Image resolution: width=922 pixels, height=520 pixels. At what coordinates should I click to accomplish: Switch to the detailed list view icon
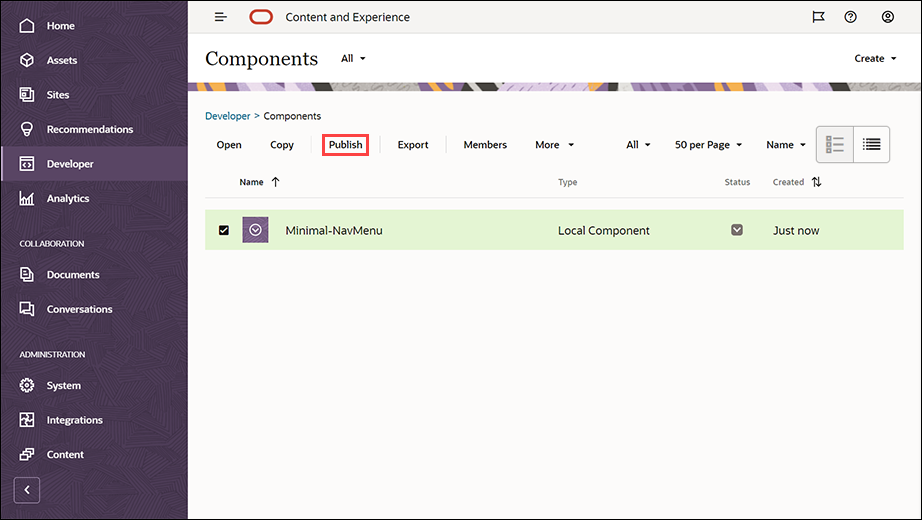tap(834, 144)
